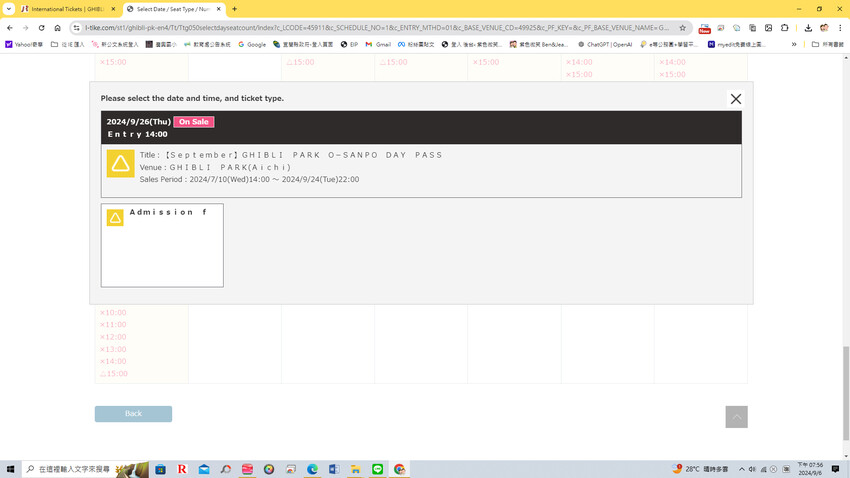Open the browser downloads icon
Viewport: 850px width, 478px height.
pos(808,28)
